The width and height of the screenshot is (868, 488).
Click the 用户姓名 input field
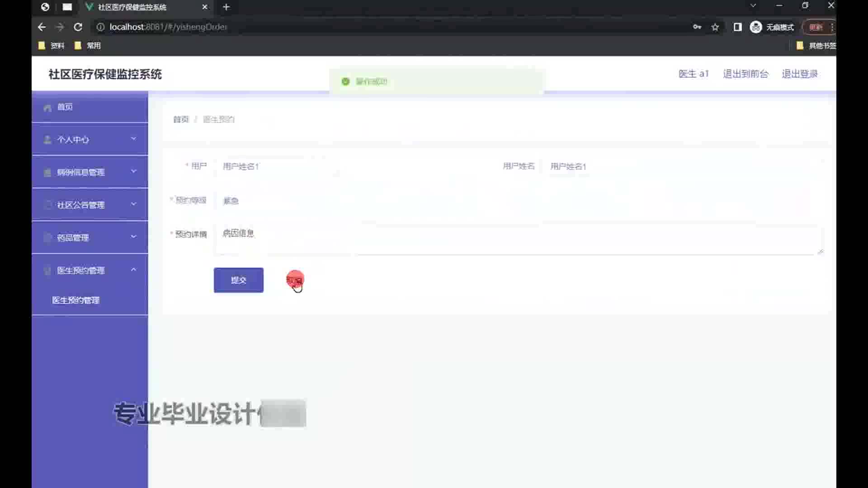coord(683,166)
